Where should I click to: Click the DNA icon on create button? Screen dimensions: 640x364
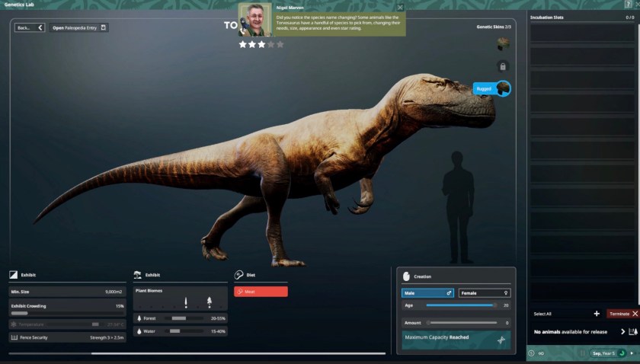tap(501, 340)
